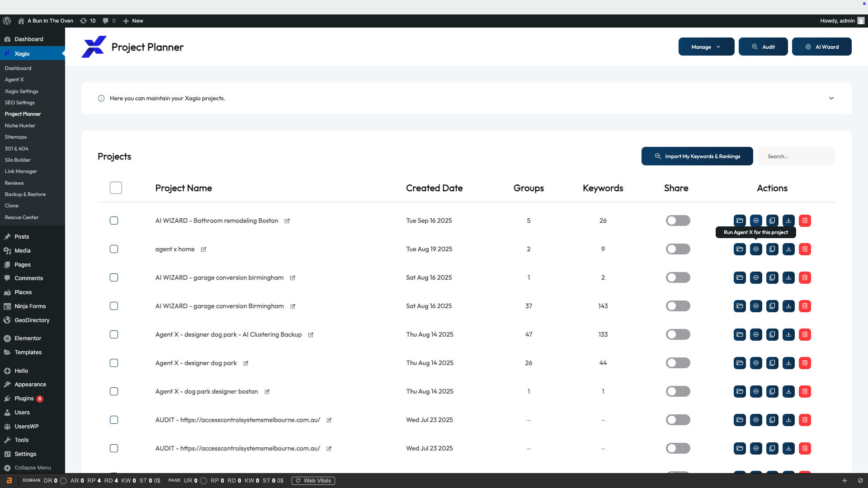Duplicate the agent x home project

click(772, 249)
